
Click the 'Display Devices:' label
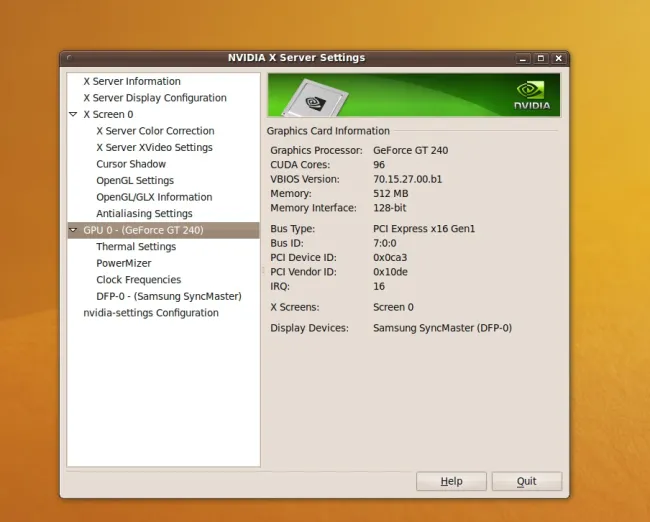309,328
